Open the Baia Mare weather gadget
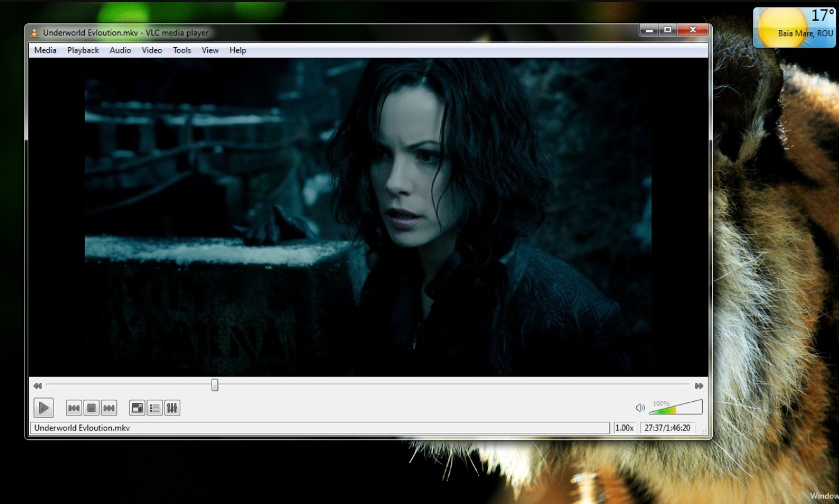This screenshot has height=504, width=839. point(794,28)
